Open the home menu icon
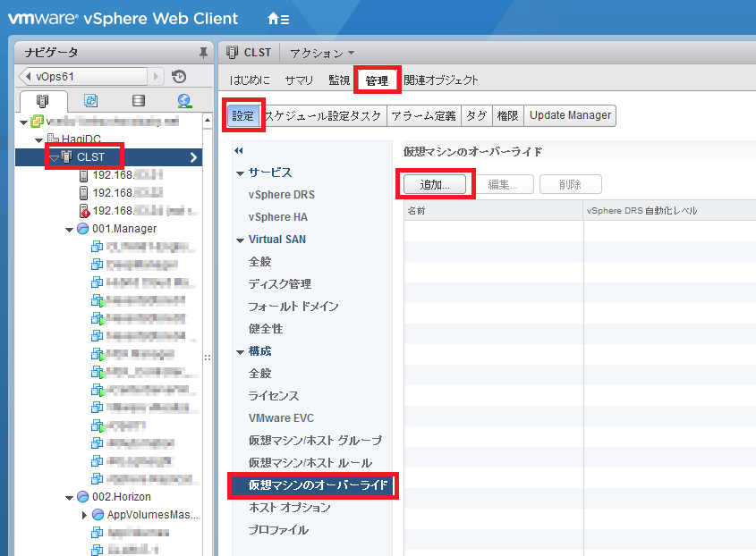Image resolution: width=756 pixels, height=556 pixels. tap(278, 19)
